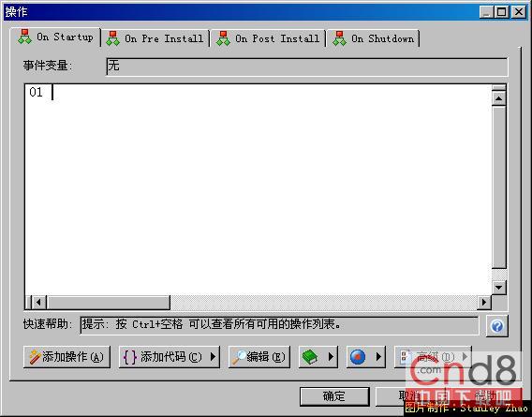Expand the arrow beside the blue circle
Viewport: 532px width, 417px height.
pos(378,357)
